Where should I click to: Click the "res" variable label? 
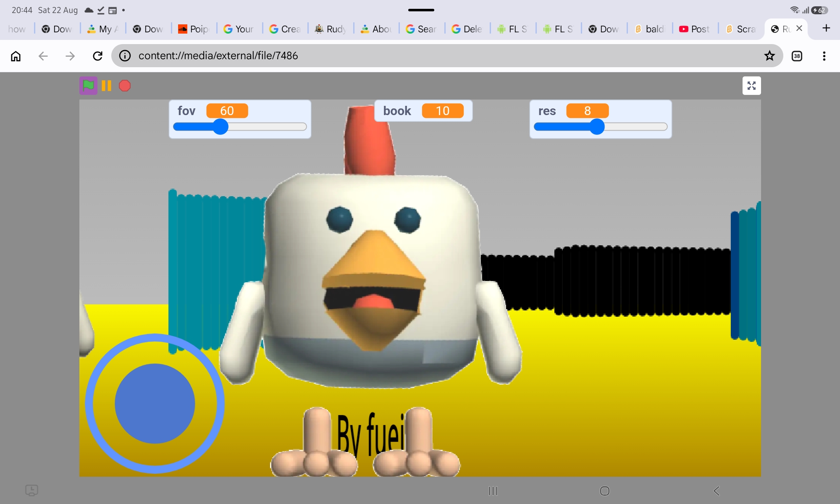[x=547, y=111]
